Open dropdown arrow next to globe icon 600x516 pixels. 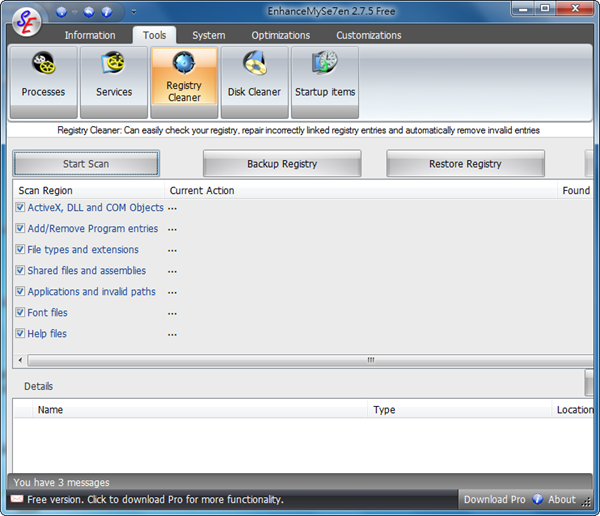[75, 12]
